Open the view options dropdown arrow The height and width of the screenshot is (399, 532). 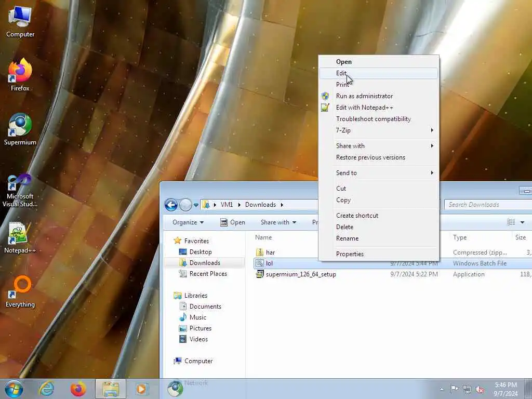(522, 222)
